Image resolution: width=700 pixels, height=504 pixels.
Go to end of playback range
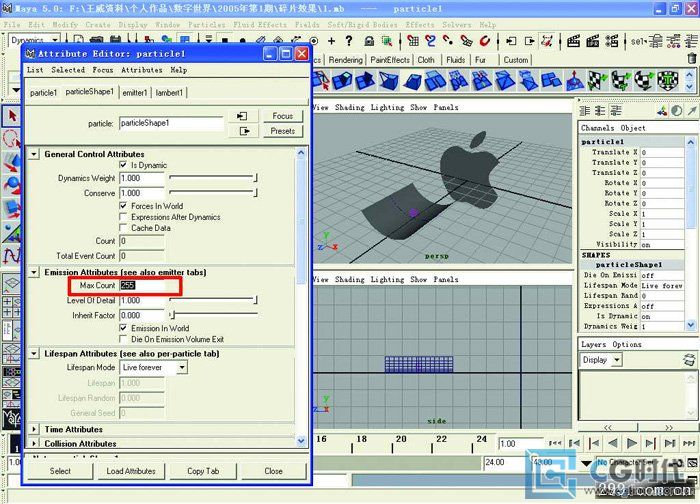point(689,443)
